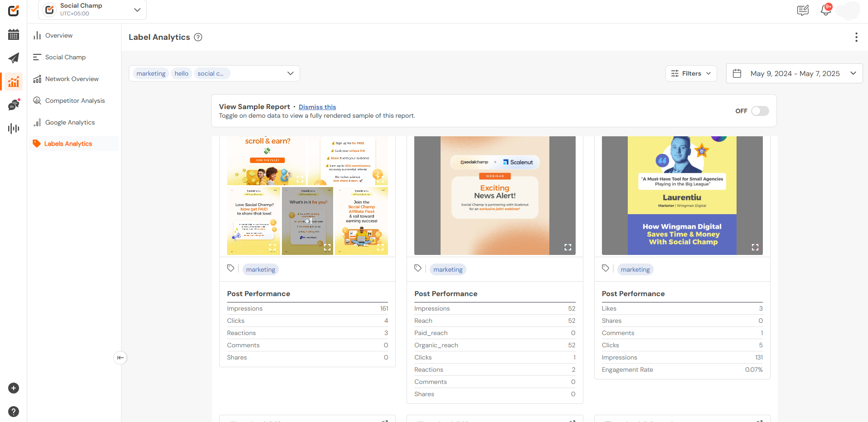Open the Filters dropdown
Image resolution: width=868 pixels, height=422 pixels.
click(x=691, y=73)
